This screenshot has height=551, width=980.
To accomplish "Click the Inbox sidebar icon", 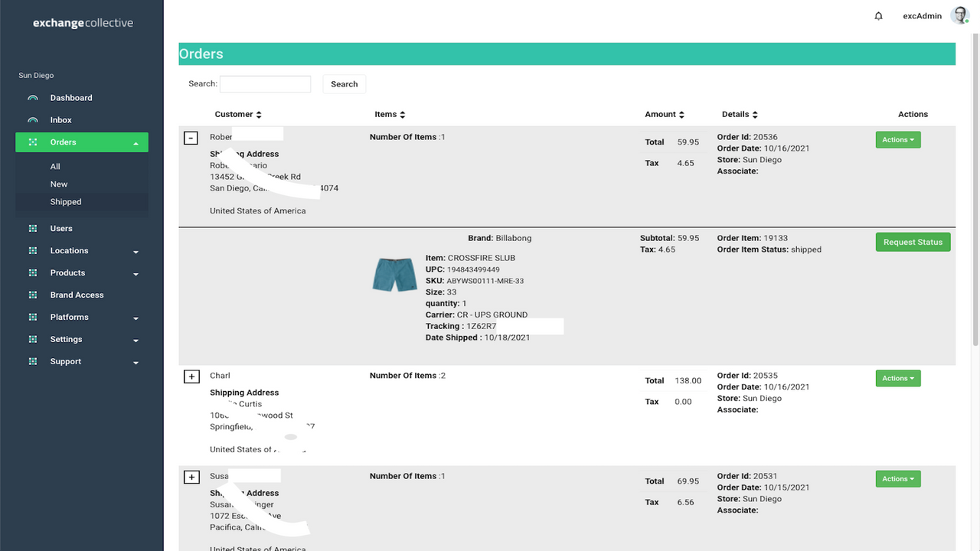I will click(x=33, y=120).
